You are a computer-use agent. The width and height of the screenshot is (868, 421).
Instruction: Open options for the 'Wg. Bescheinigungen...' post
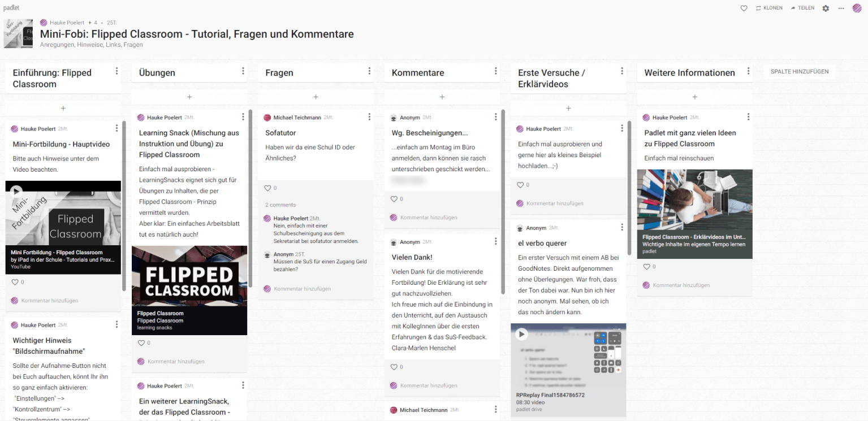[x=496, y=116]
